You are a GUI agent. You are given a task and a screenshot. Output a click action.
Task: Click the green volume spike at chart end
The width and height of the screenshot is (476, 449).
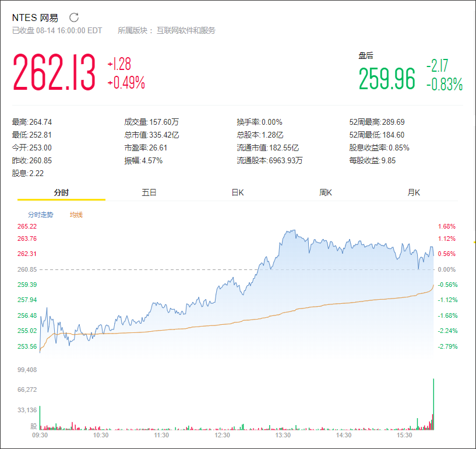(433, 402)
